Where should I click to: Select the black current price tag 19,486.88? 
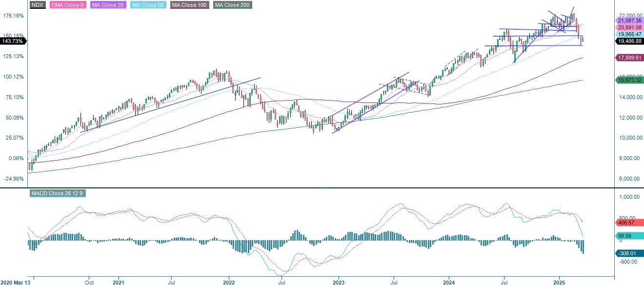click(x=628, y=42)
